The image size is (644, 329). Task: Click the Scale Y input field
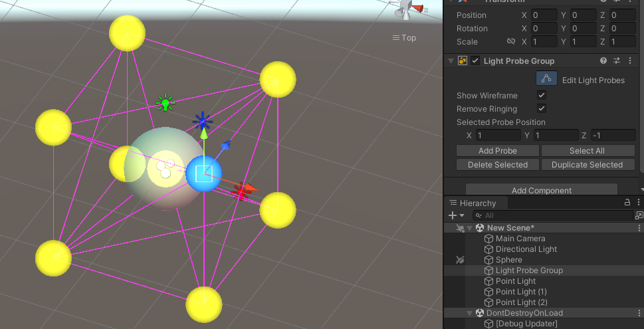[584, 41]
